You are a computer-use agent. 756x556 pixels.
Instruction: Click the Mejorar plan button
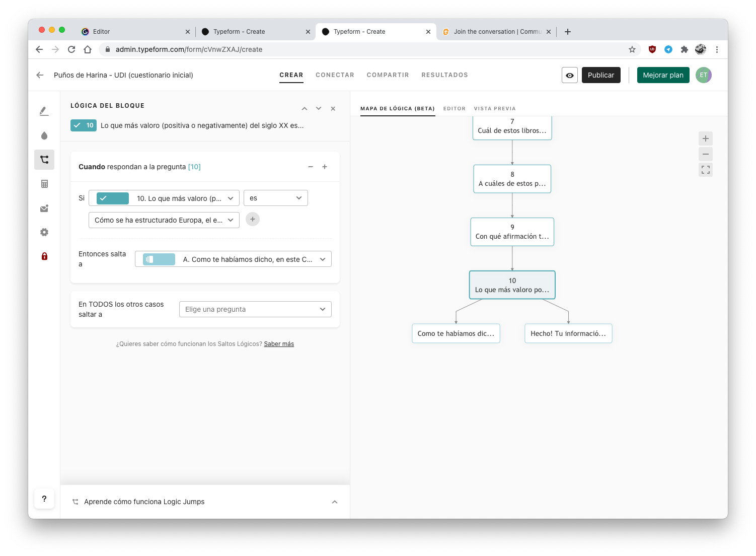point(663,75)
